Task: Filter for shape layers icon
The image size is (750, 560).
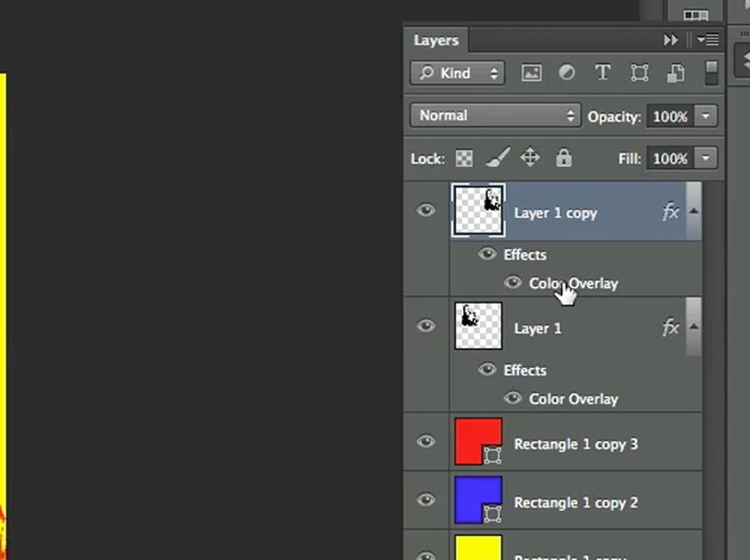Action: [x=639, y=73]
